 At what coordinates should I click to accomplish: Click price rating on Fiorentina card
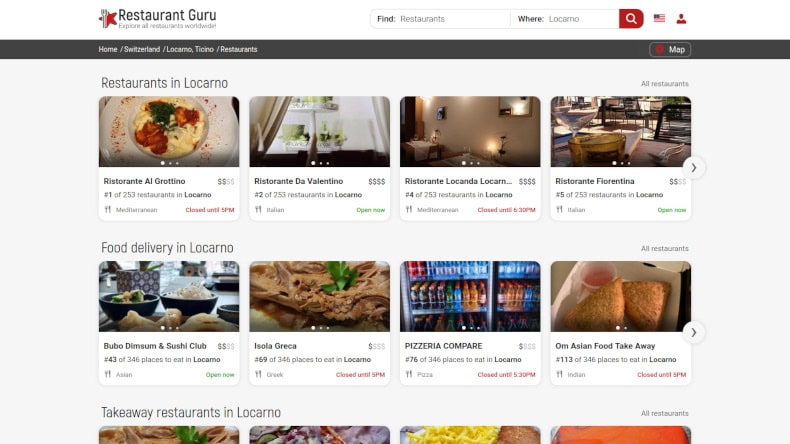pyautogui.click(x=678, y=181)
